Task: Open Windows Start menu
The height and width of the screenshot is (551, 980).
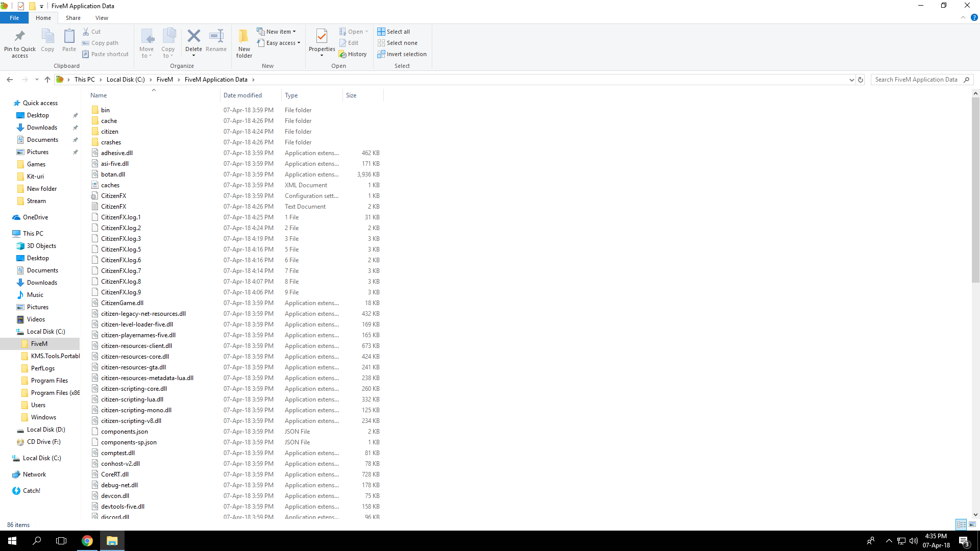Action: (12, 541)
